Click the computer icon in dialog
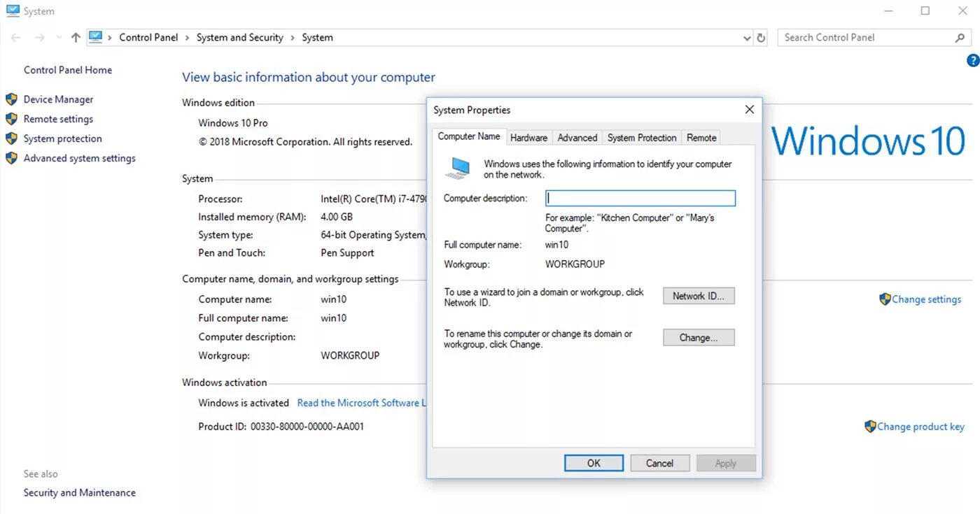Viewport: 980px width, 514px height. click(x=458, y=169)
